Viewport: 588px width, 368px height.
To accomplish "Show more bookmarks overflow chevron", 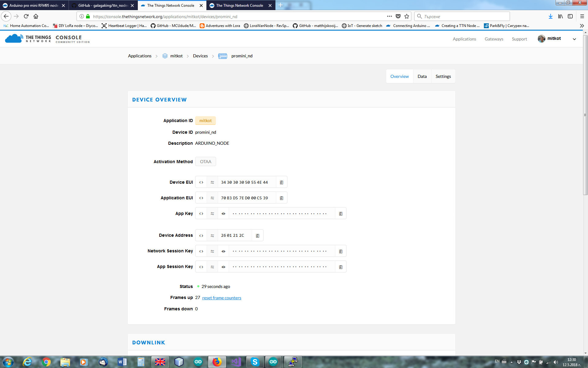I will pos(582,26).
